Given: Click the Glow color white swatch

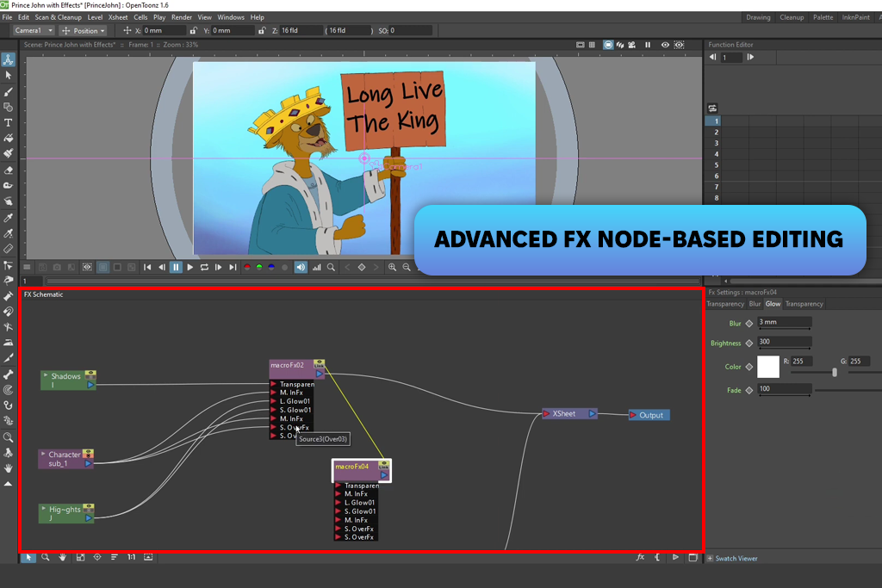Looking at the screenshot, I should [768, 367].
